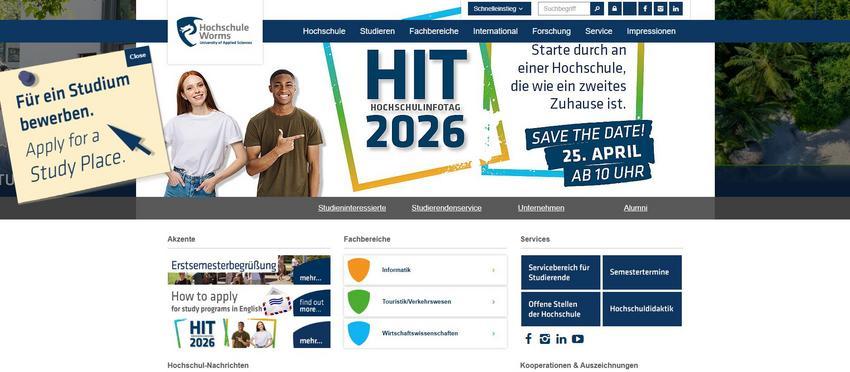
Task: Expand the Touristik/Verkehrswesen row chevron
Action: coord(493,302)
